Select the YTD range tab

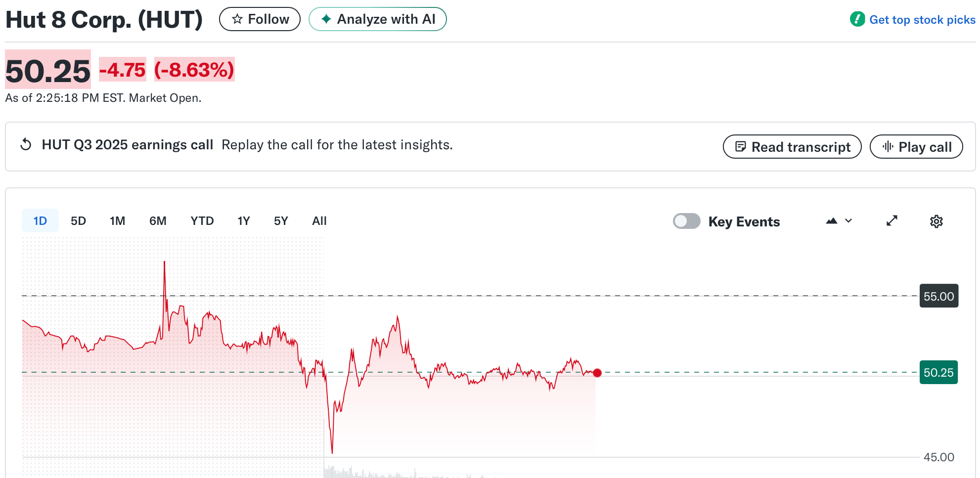coord(202,221)
